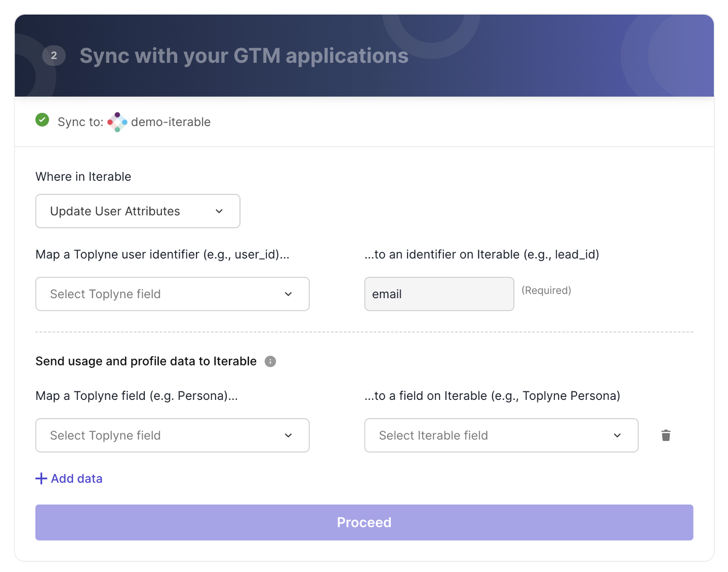
Task: Click the Map a Toplyne user identifier label
Action: click(163, 255)
